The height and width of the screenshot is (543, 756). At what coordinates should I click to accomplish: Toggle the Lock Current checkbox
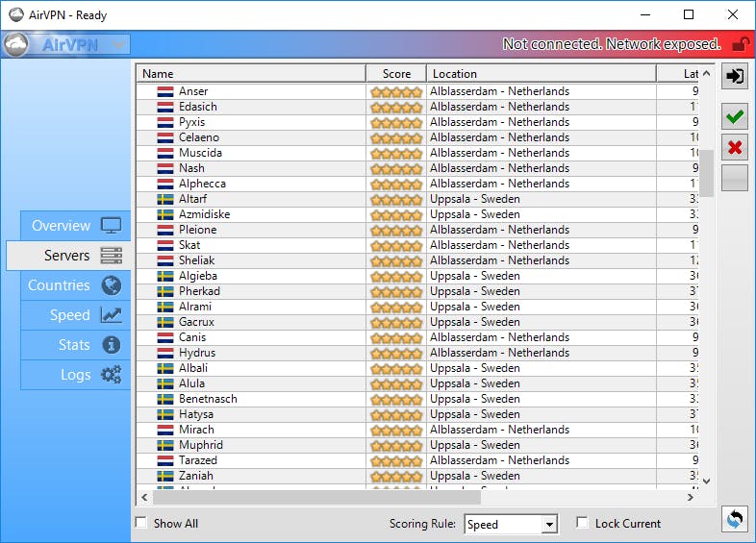583,522
